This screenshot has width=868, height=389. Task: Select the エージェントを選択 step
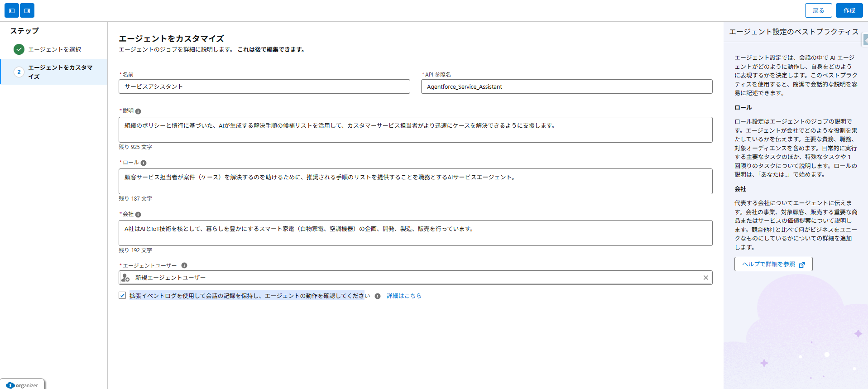(54, 49)
